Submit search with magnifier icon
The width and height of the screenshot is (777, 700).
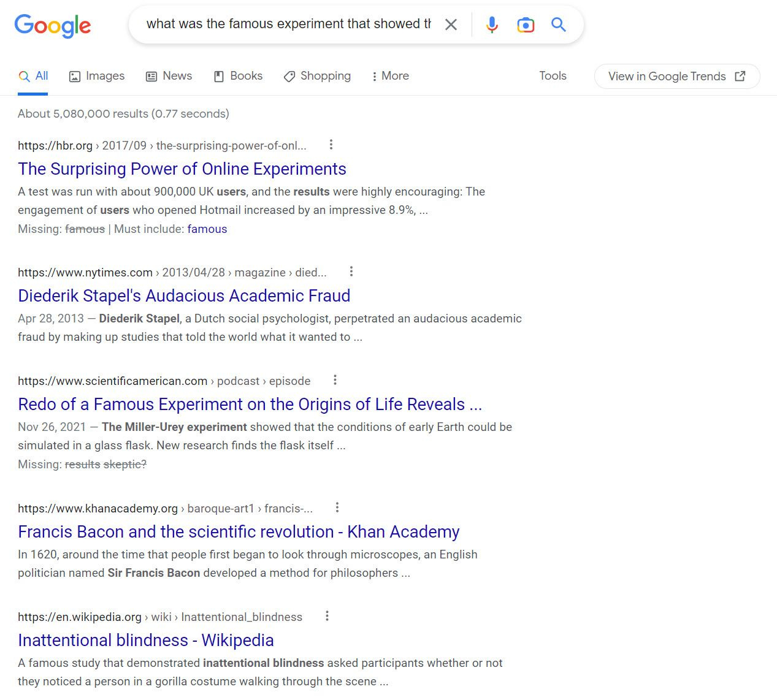tap(558, 25)
